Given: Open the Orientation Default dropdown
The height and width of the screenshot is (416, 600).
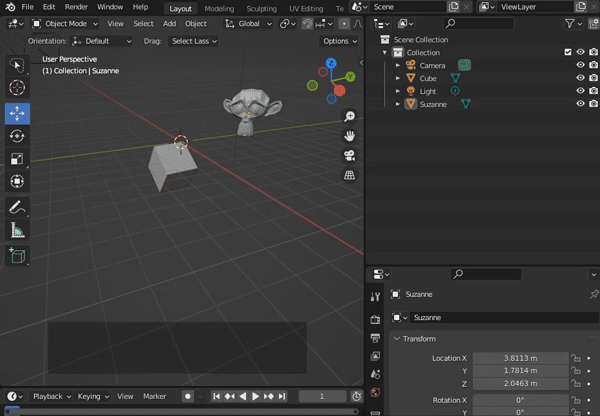Looking at the screenshot, I should coord(102,41).
